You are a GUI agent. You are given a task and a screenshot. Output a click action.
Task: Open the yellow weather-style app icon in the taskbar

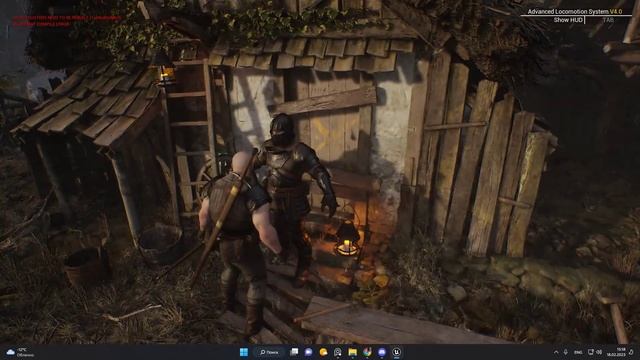(x=323, y=352)
